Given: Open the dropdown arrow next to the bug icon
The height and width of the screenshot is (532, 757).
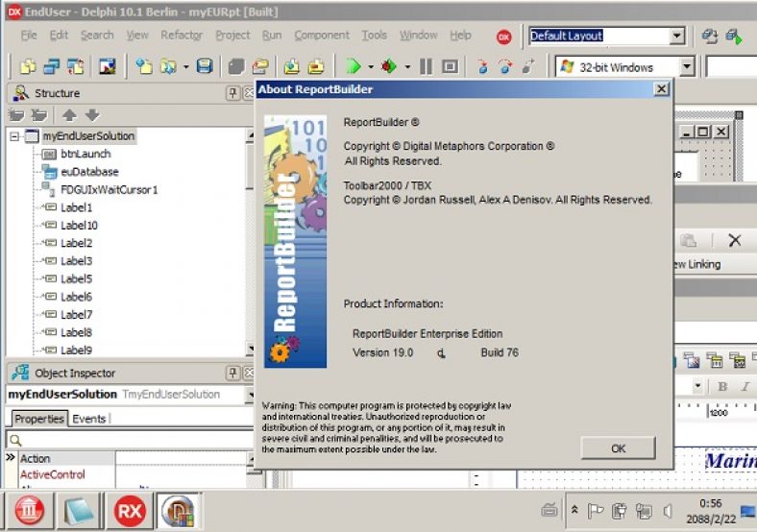Looking at the screenshot, I should tap(407, 66).
